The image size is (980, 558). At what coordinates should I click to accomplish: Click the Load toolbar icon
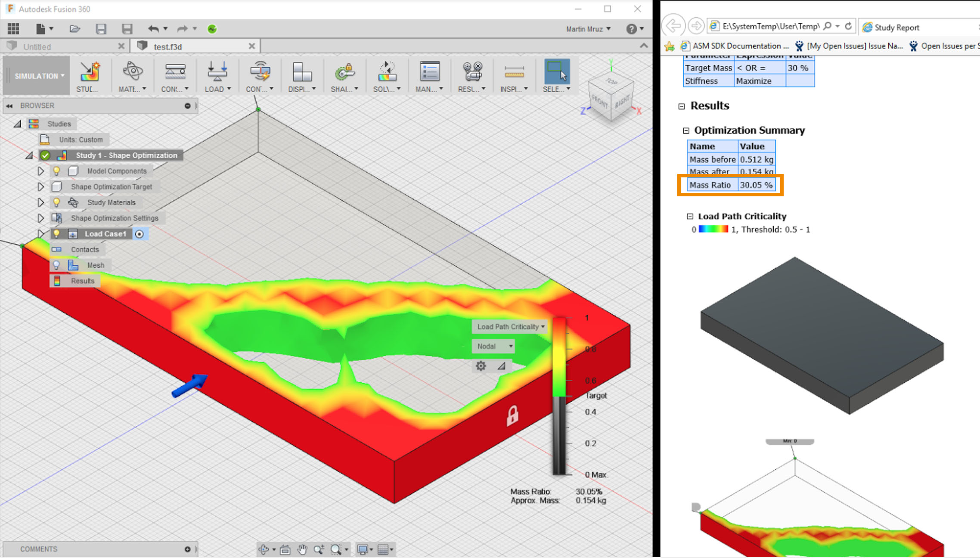pyautogui.click(x=217, y=71)
